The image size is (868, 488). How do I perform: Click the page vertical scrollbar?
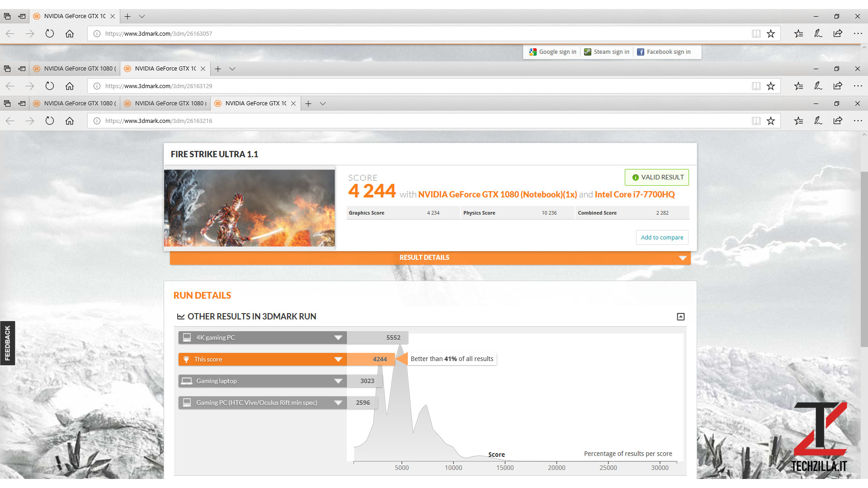click(864, 259)
